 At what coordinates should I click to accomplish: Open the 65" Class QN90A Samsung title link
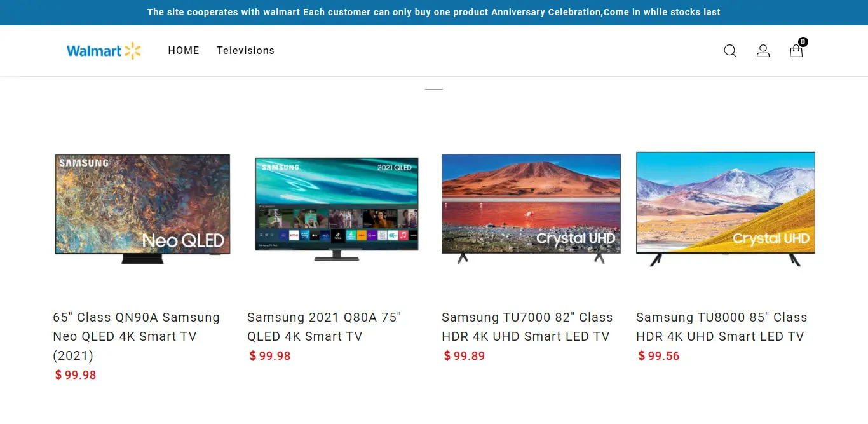137,336
